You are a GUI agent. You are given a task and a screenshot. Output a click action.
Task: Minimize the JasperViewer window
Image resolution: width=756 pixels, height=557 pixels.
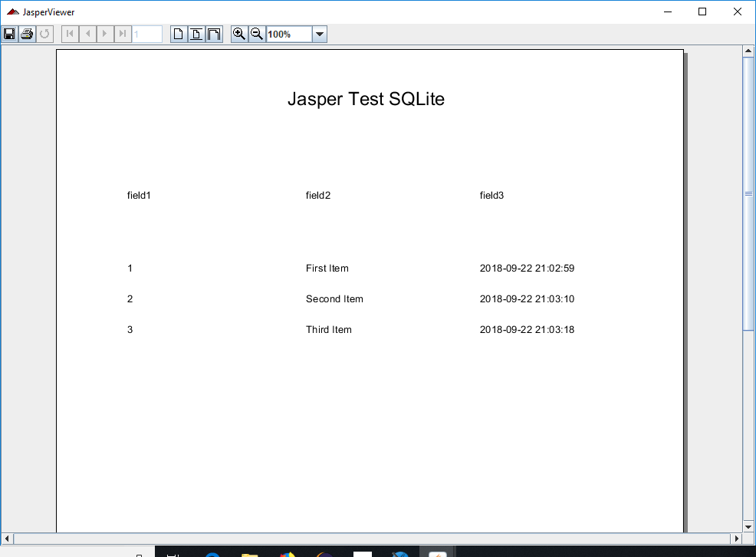click(x=668, y=12)
